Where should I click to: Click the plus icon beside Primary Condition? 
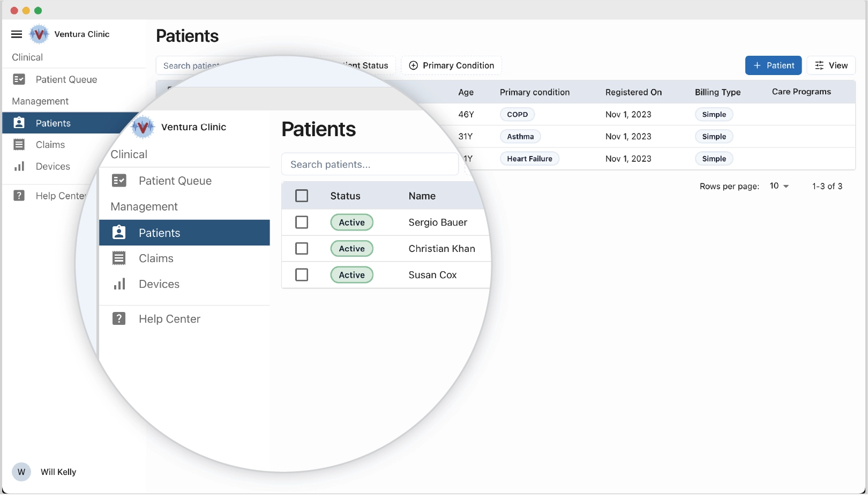tap(413, 65)
